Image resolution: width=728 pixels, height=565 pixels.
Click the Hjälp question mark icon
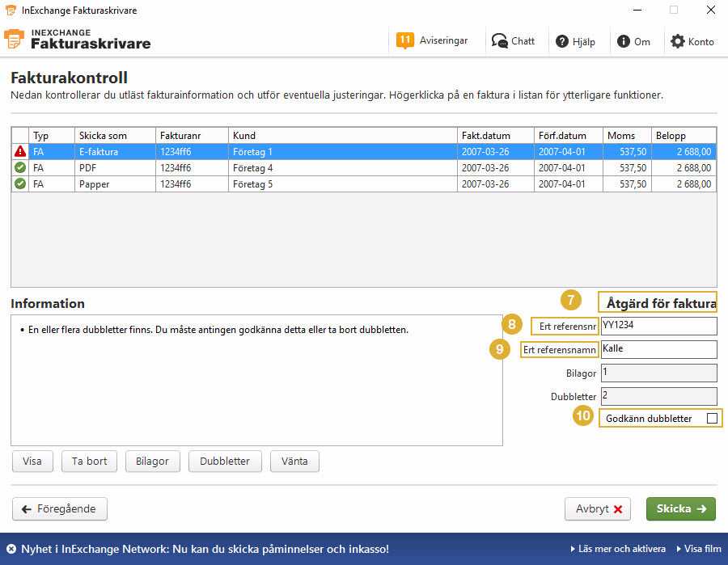pyautogui.click(x=562, y=41)
